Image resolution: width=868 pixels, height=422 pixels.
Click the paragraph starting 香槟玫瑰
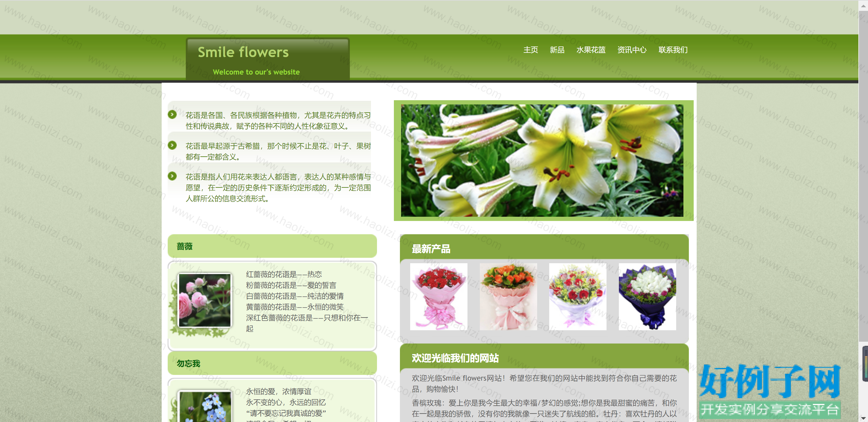coord(544,410)
